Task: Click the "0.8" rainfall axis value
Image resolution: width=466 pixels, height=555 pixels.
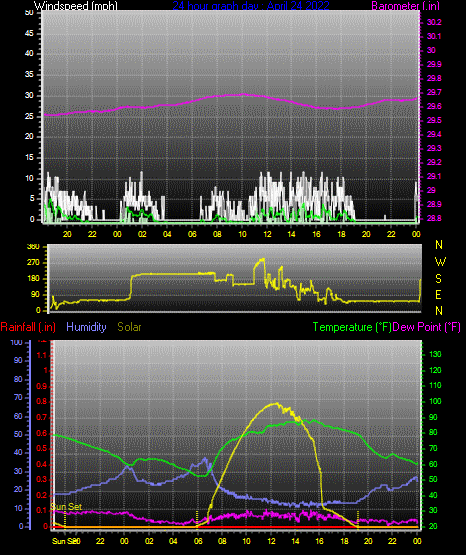Action: click(42, 401)
